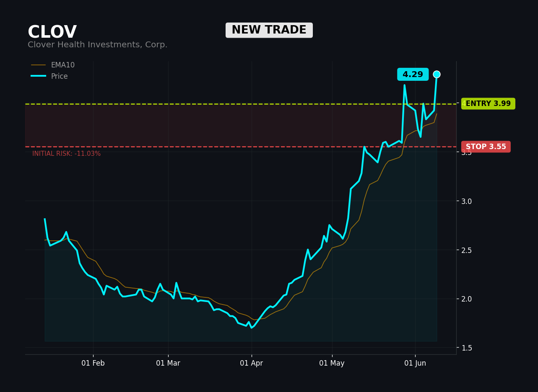Click the 01 Apr date axis label
The width and height of the screenshot is (538, 392).
[252, 364]
